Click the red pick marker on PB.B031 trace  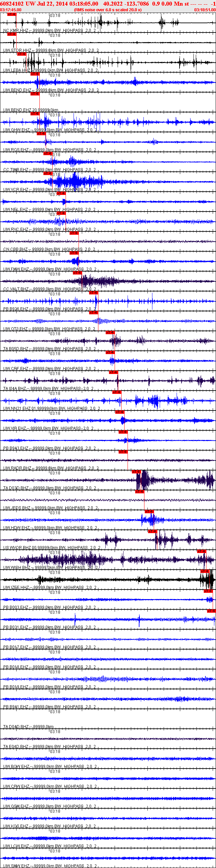(211, 611)
